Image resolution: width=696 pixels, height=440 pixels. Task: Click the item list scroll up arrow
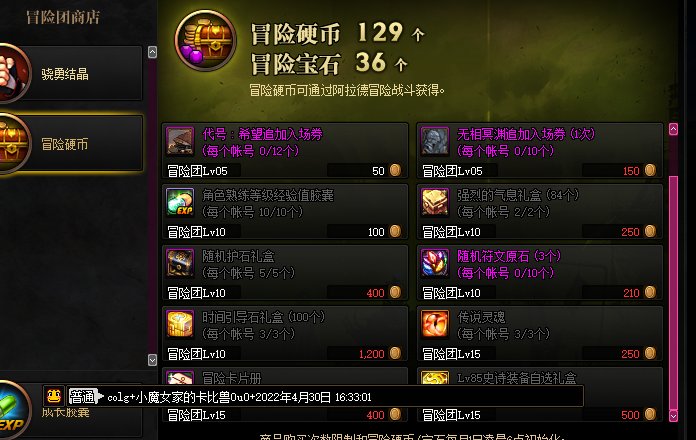673,129
